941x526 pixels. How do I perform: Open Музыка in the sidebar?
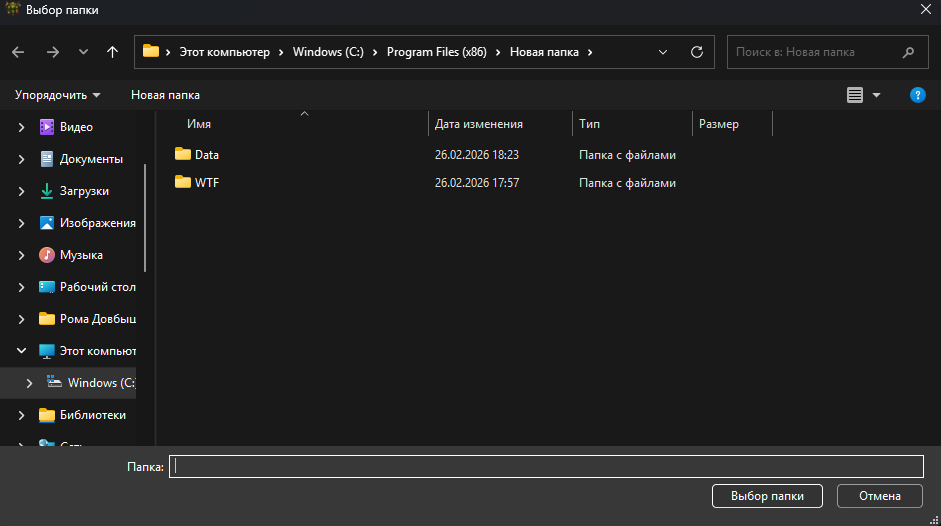tap(81, 255)
